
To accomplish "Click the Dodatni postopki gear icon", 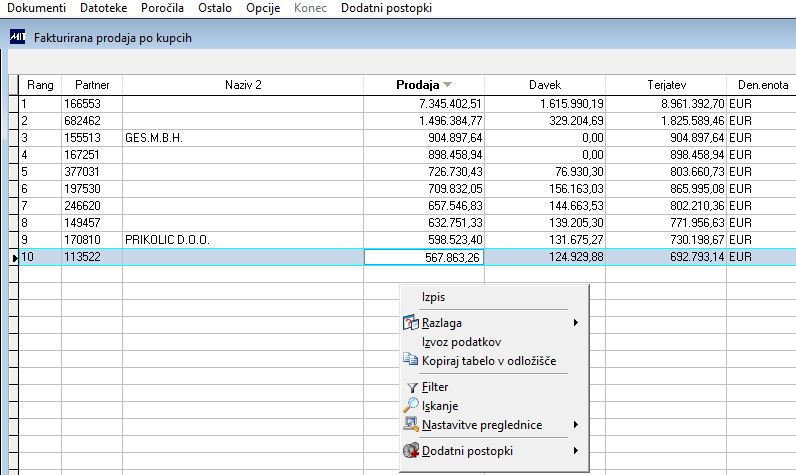I will (411, 450).
